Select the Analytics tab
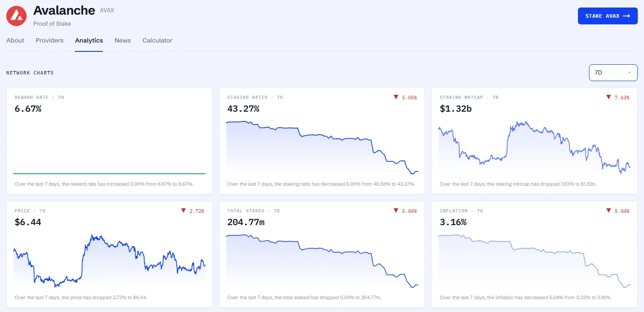 [89, 40]
